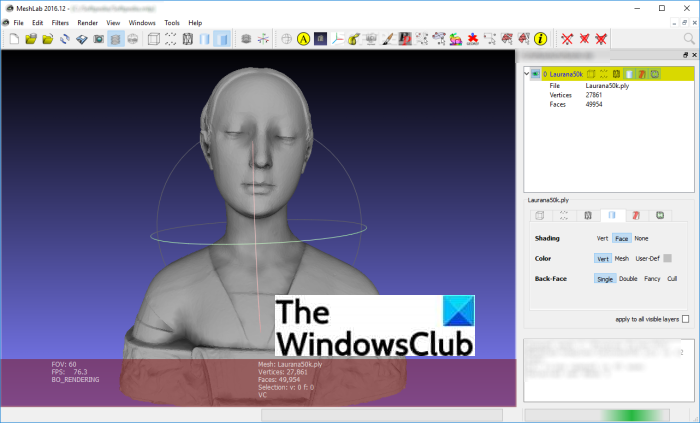Click the Reload mesh icon
Screen dimensions: 700x423
click(x=64, y=39)
